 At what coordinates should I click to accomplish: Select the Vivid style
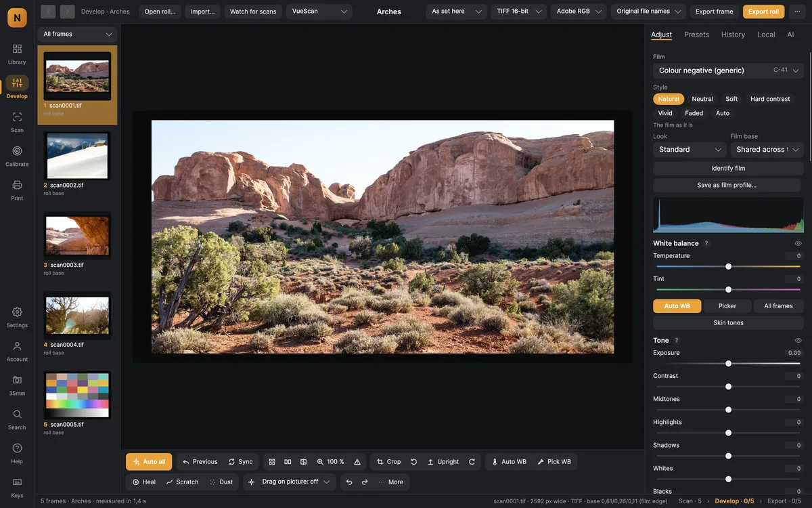[x=665, y=113]
